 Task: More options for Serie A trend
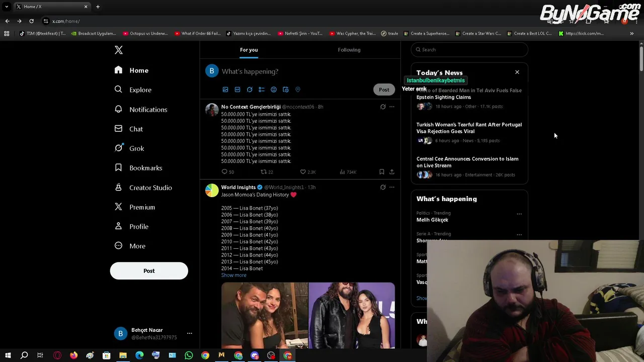pyautogui.click(x=519, y=235)
